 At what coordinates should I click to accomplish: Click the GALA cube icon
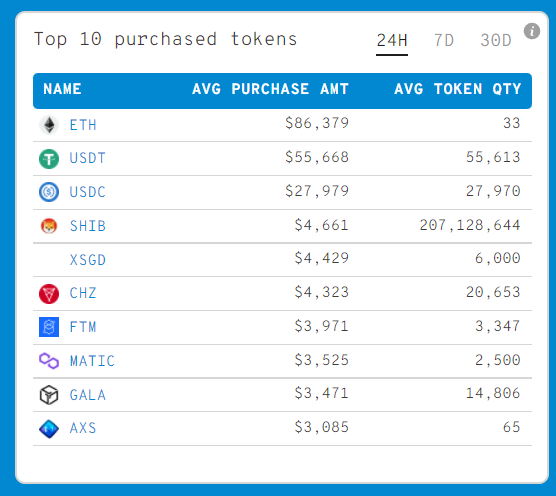(x=49, y=395)
